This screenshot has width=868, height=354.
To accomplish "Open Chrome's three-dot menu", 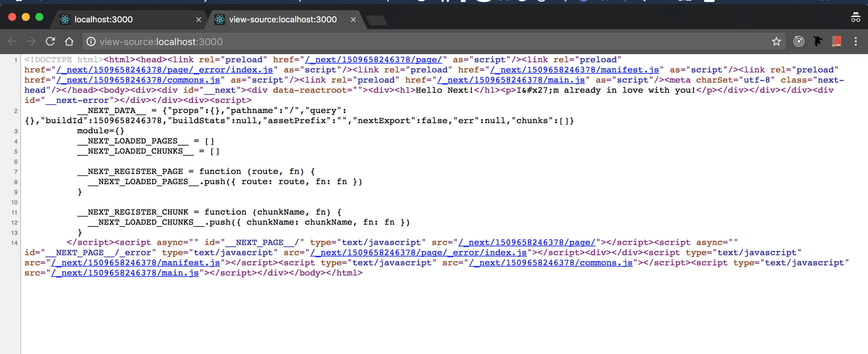I will pyautogui.click(x=856, y=42).
